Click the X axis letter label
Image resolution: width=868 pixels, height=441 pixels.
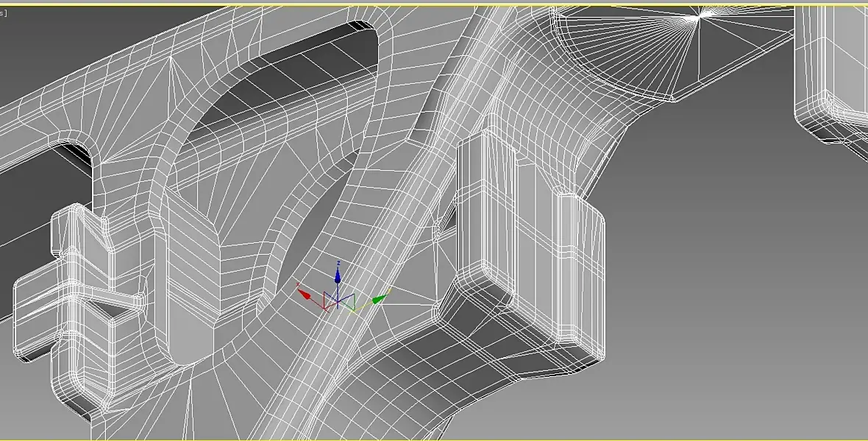coord(299,285)
